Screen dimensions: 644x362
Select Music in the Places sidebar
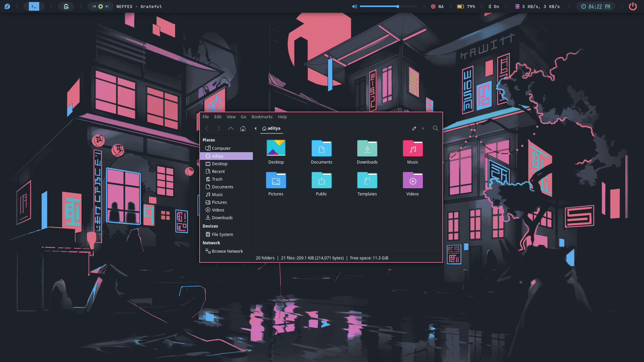(226, 194)
